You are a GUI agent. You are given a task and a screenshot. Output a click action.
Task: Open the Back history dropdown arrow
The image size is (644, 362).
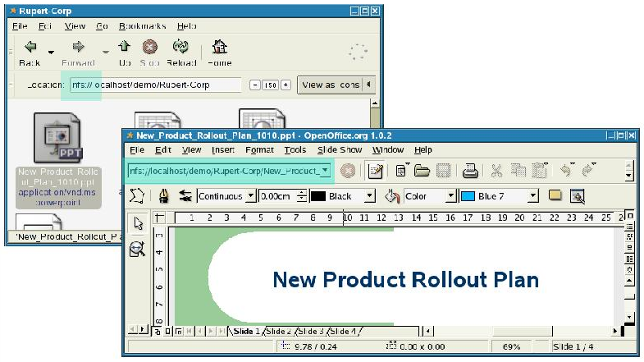(x=51, y=53)
